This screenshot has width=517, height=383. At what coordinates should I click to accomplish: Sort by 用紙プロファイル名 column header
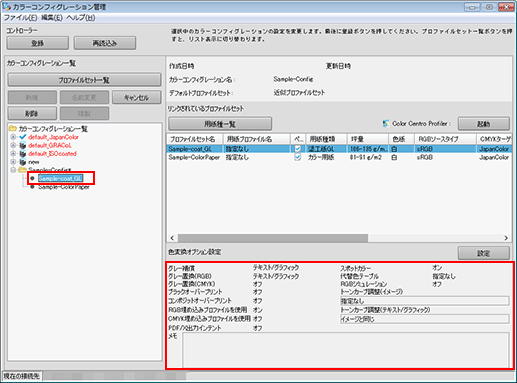257,139
